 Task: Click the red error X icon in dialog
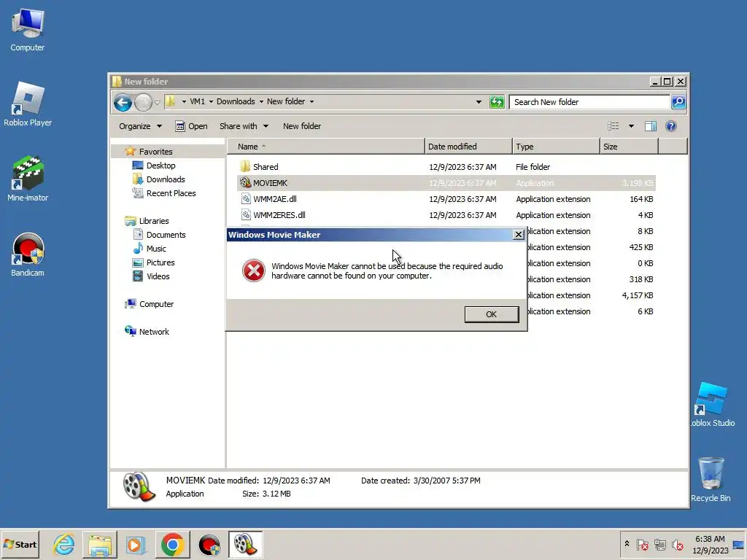coord(253,271)
